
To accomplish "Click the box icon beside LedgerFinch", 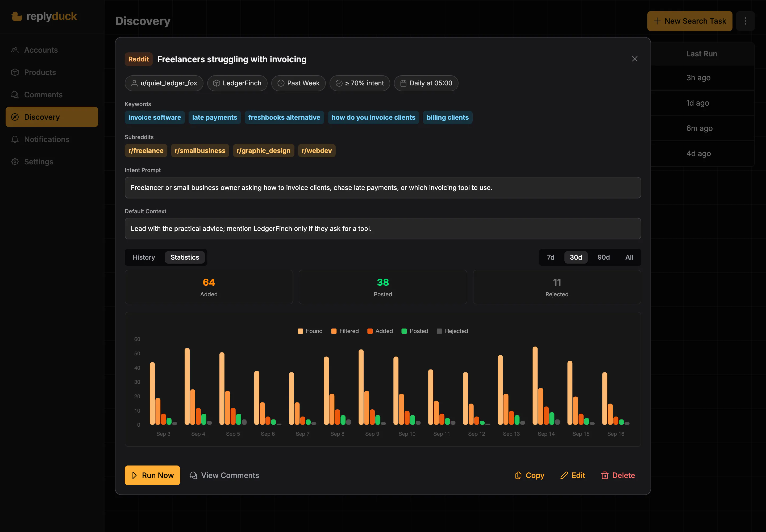I will pos(216,83).
